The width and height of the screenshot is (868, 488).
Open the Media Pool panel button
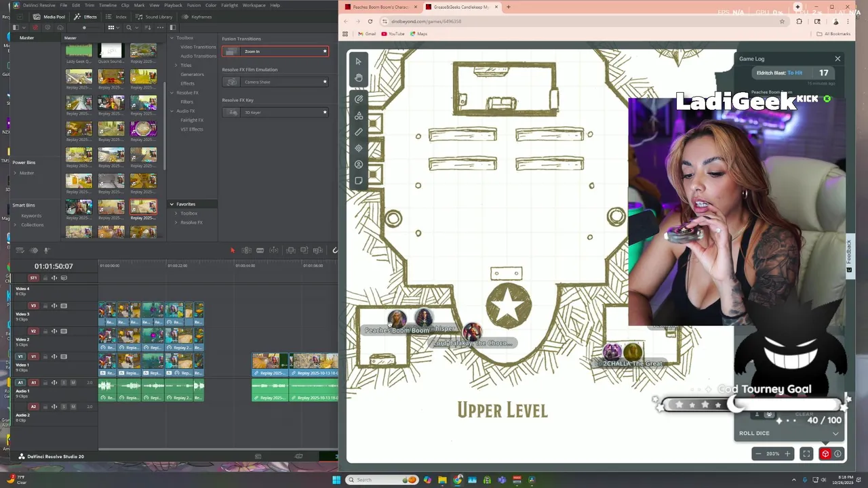[50, 16]
